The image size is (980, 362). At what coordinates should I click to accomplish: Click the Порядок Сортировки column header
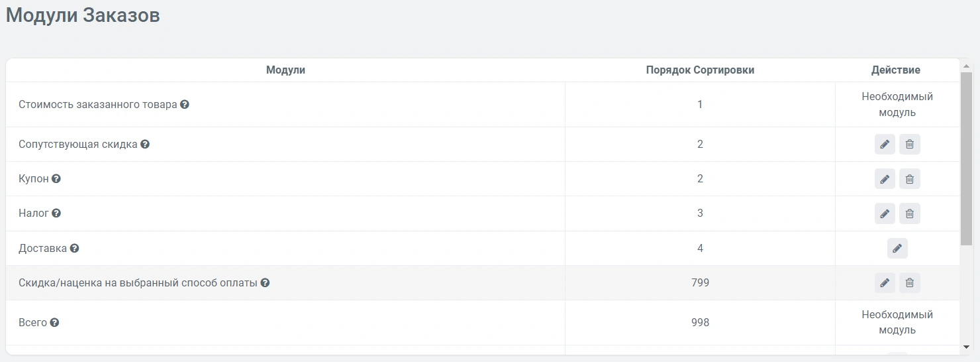click(700, 70)
